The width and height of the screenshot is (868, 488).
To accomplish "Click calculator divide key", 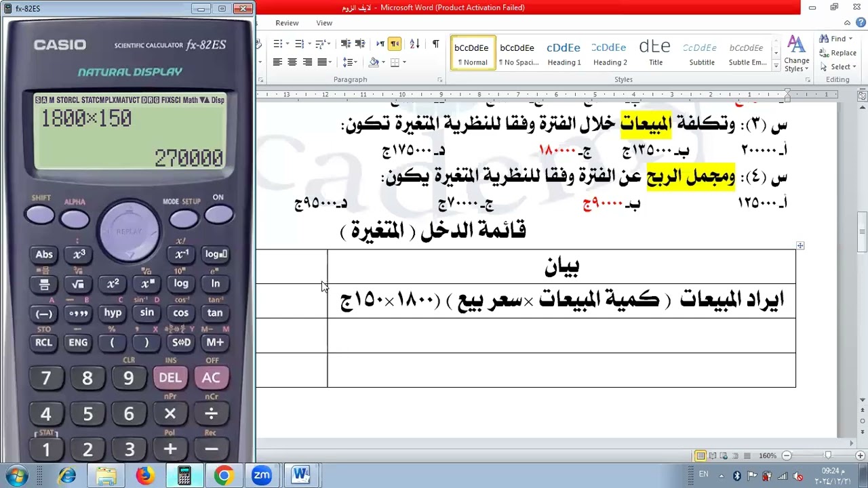I will click(211, 413).
